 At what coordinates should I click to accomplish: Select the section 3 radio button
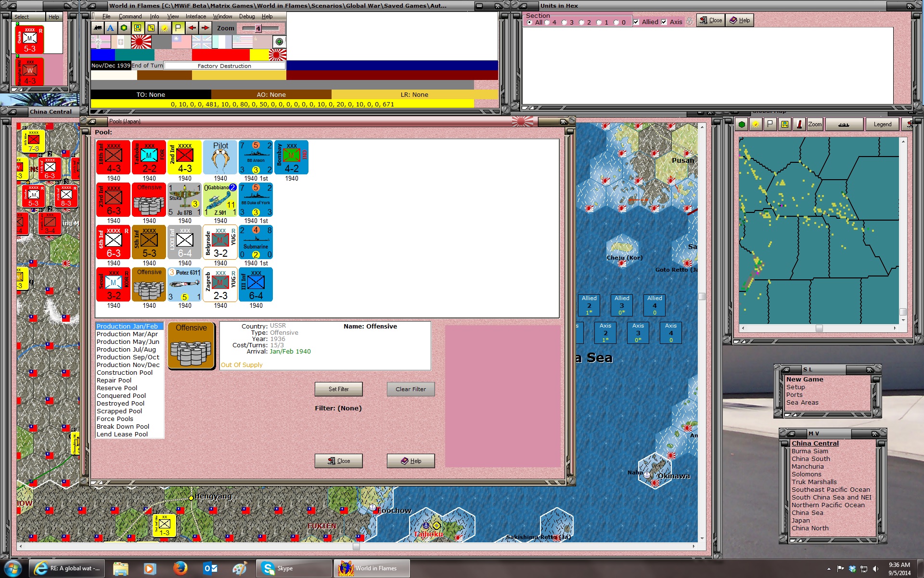pos(565,22)
